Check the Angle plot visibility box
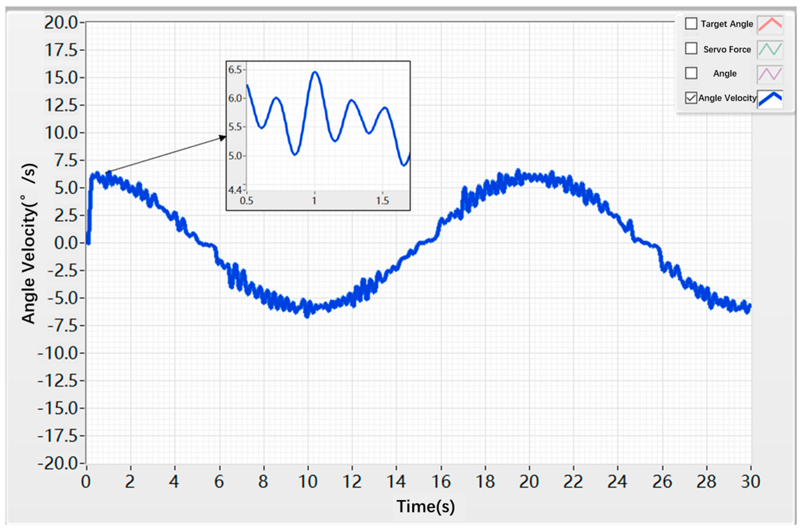The width and height of the screenshot is (801, 532). [x=691, y=73]
